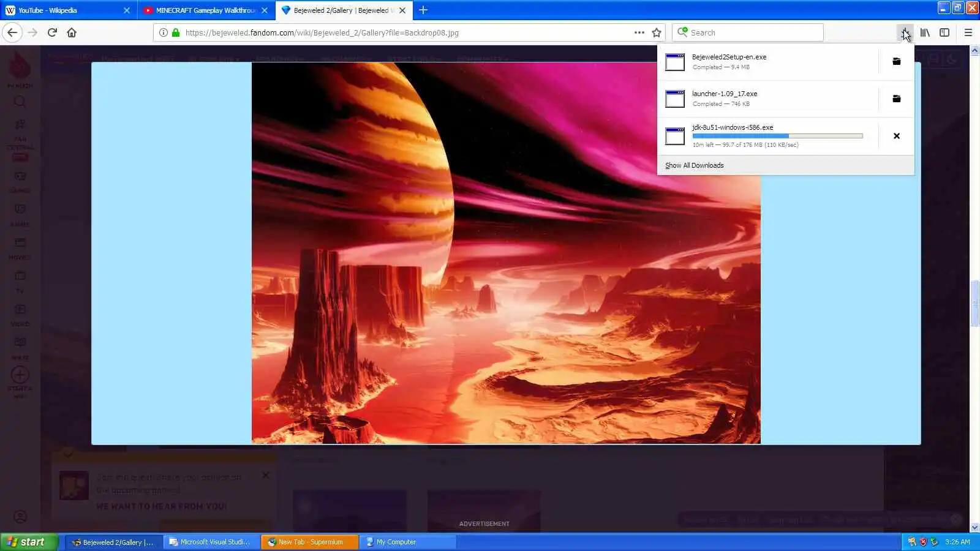Open a new browser tab

tap(423, 10)
